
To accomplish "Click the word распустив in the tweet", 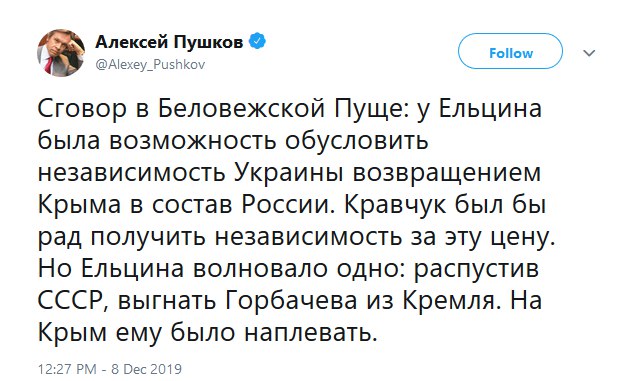I will (476, 270).
